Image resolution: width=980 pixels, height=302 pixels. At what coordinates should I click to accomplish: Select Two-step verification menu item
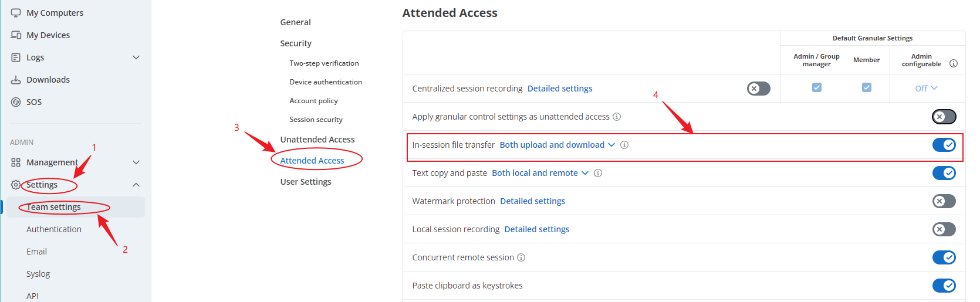(x=324, y=63)
